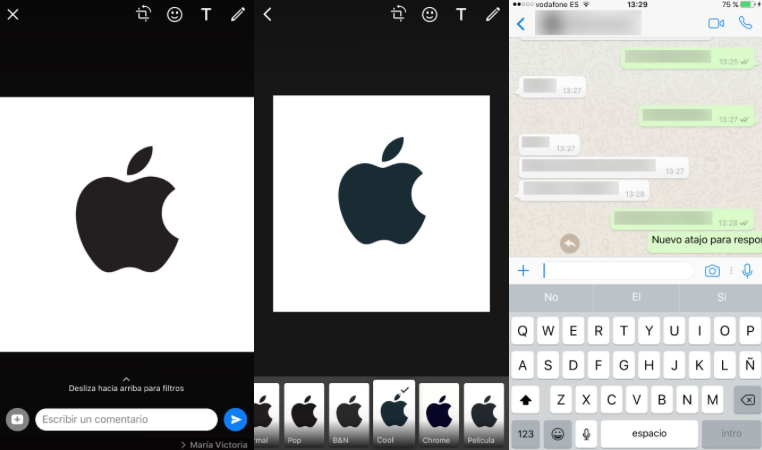This screenshot has height=450, width=762.
Task: Select text tool in middle filter screen
Action: coord(461,15)
